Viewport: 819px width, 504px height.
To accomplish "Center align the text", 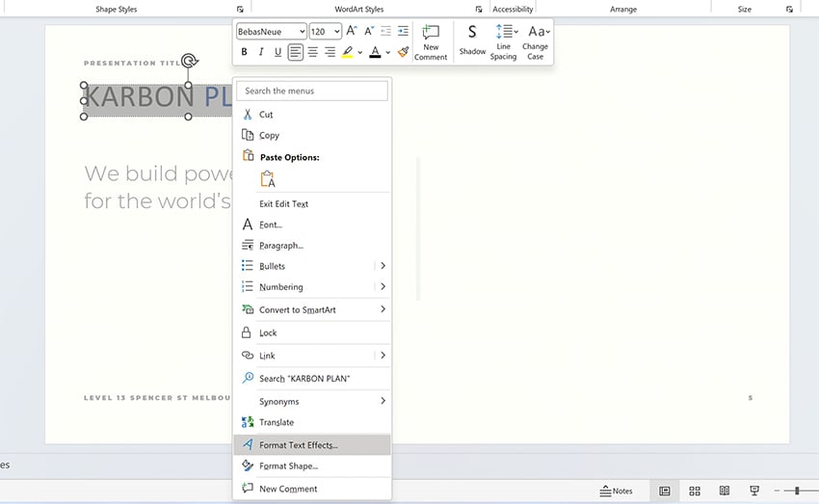I will 312,52.
